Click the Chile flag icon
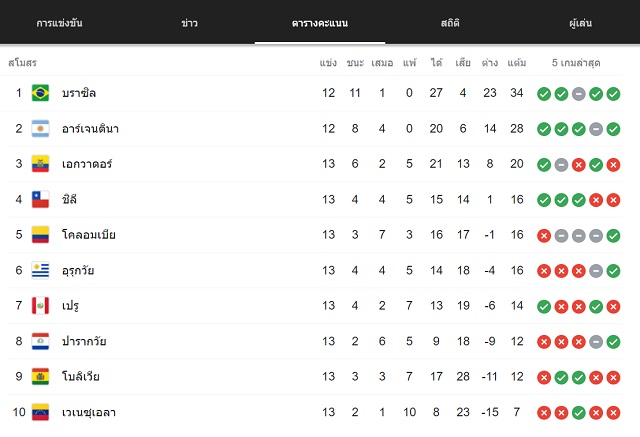This screenshot has height=437, width=640. pos(40,200)
